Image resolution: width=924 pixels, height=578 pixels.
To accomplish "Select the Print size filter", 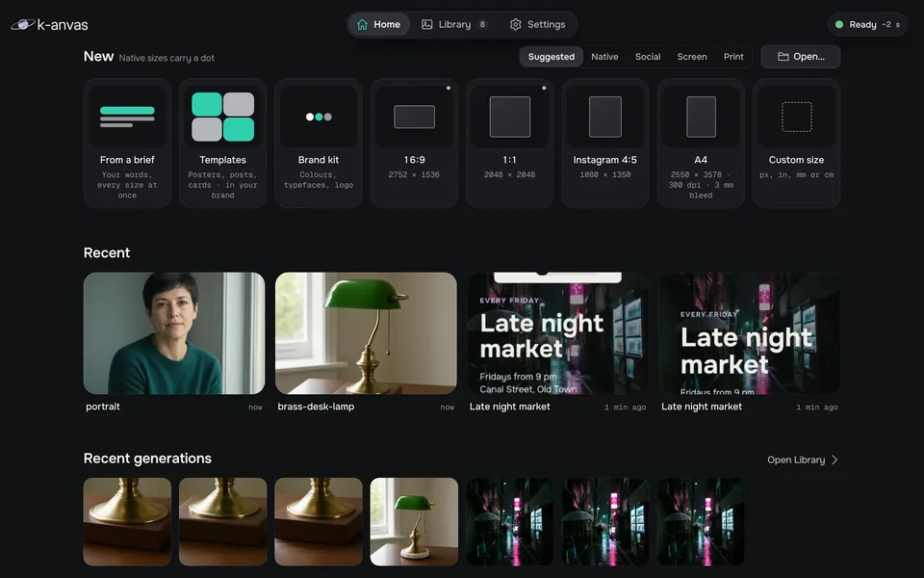I will click(733, 57).
